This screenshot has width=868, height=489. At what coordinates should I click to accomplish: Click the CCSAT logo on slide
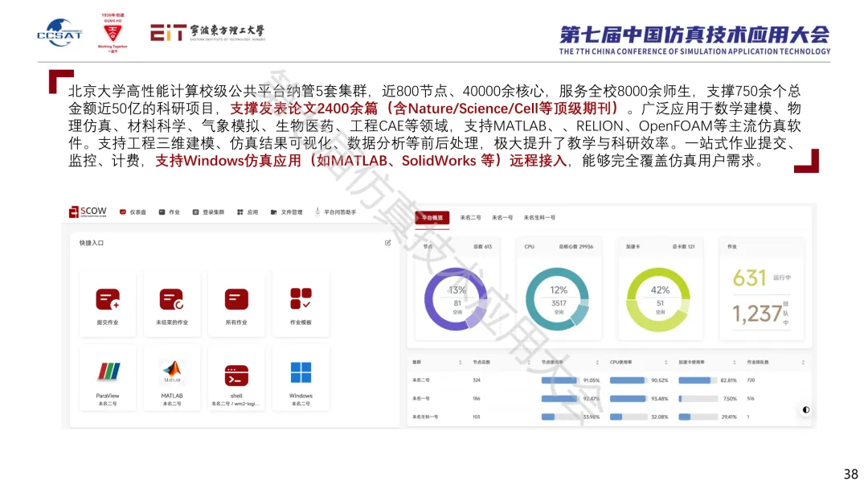pyautogui.click(x=59, y=33)
